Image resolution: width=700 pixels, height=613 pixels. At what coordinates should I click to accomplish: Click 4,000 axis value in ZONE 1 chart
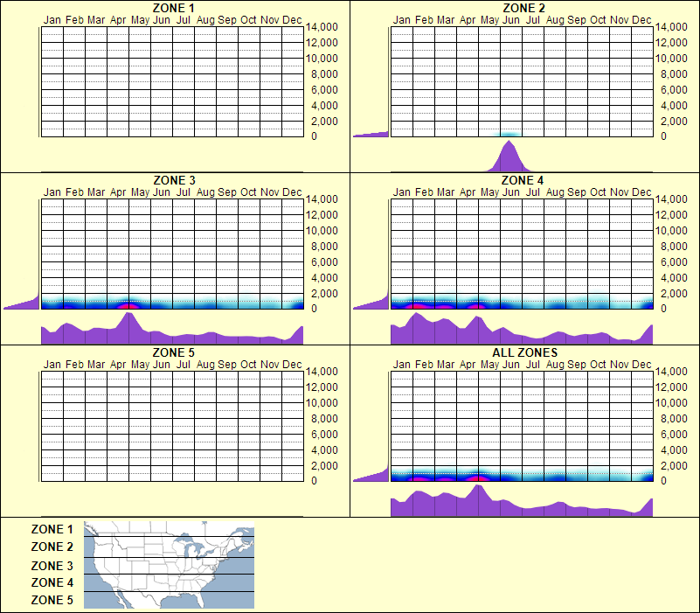click(324, 106)
